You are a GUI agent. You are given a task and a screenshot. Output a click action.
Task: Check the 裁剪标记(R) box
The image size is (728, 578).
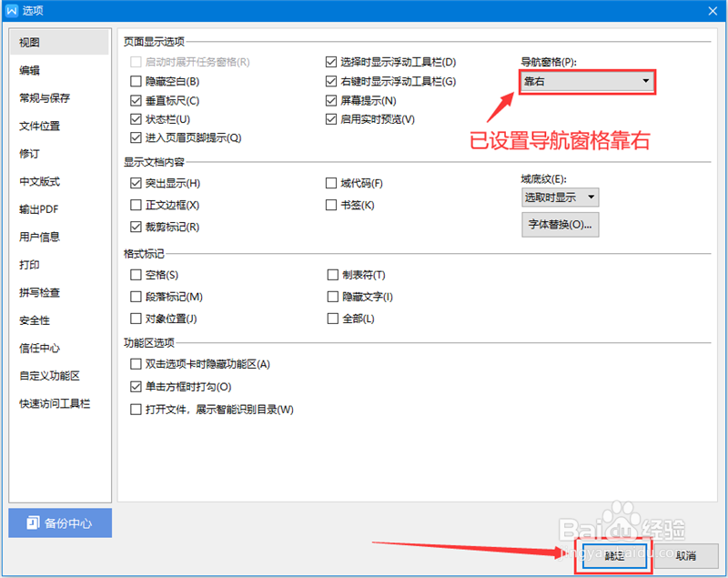tap(136, 226)
